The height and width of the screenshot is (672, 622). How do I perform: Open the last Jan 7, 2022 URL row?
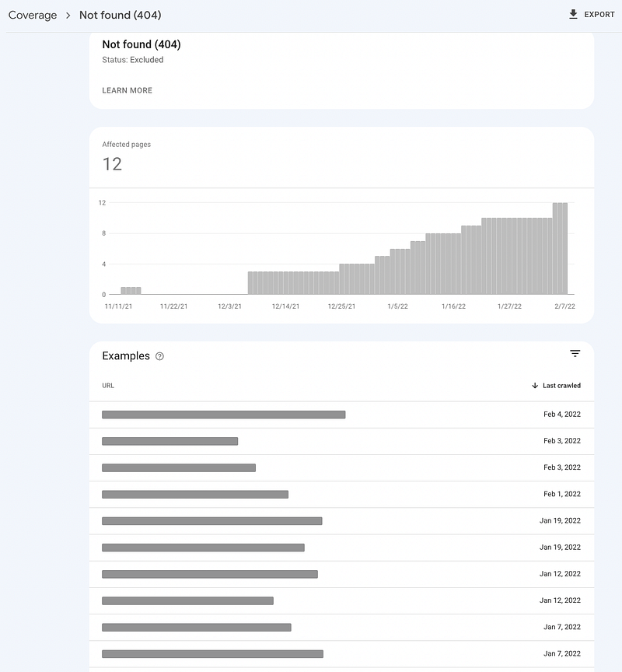[341, 653]
